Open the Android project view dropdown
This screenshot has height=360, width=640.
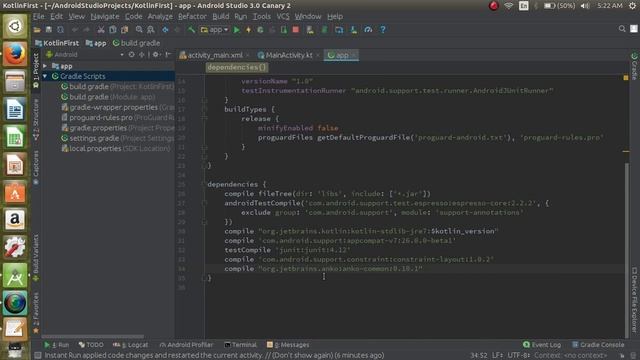tap(84, 54)
